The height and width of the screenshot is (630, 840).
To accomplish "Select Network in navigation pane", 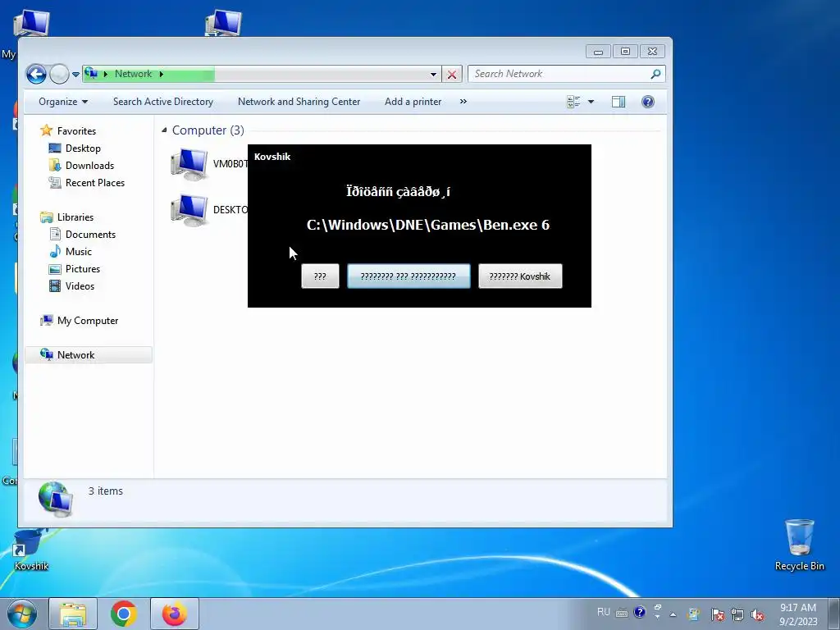I will click(89, 354).
